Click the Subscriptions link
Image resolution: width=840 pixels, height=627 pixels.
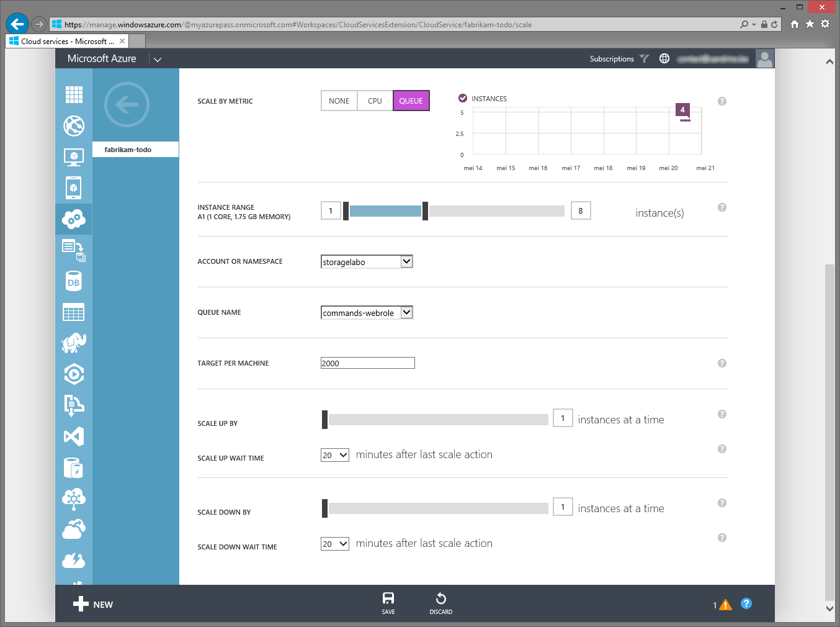(x=612, y=59)
